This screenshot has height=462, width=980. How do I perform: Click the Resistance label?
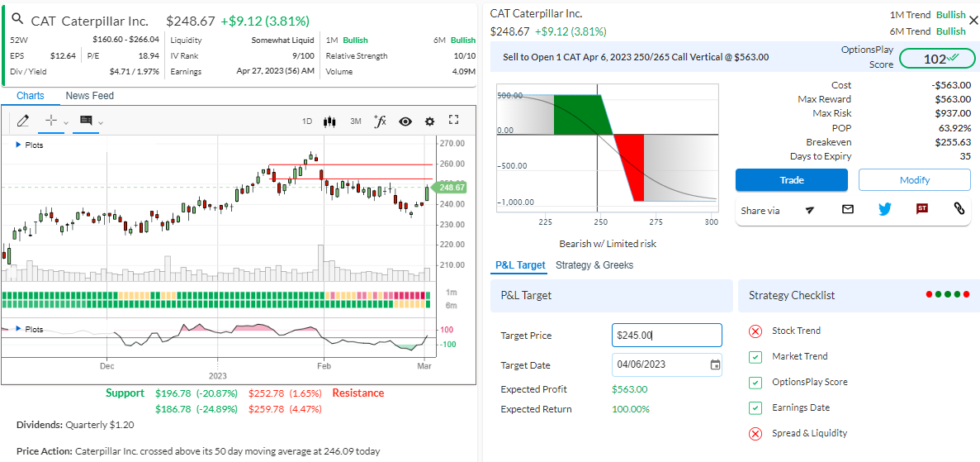tap(358, 393)
